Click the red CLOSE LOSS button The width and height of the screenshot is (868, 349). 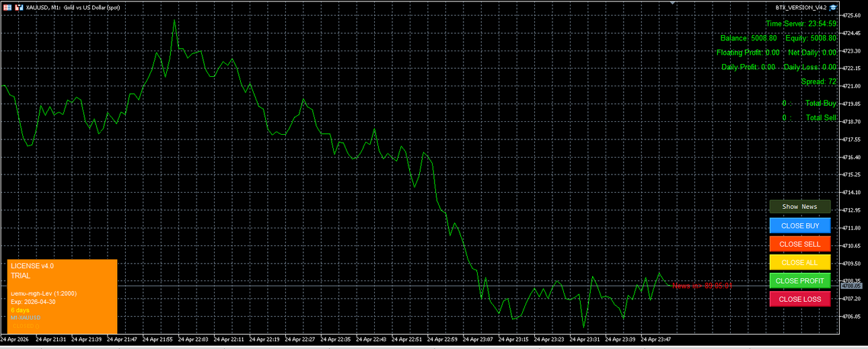point(800,299)
